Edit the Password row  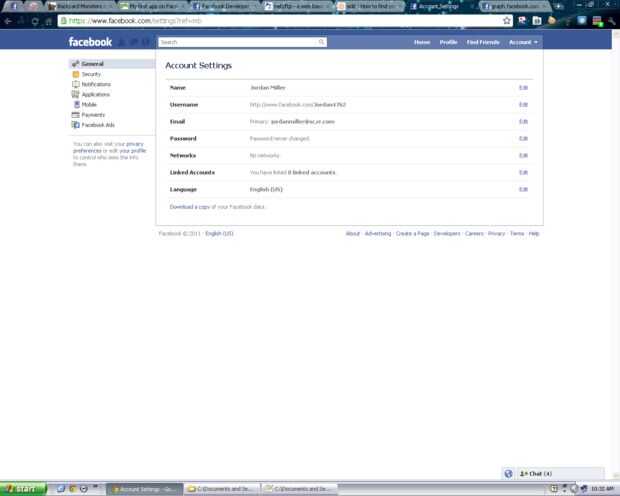tap(523, 138)
